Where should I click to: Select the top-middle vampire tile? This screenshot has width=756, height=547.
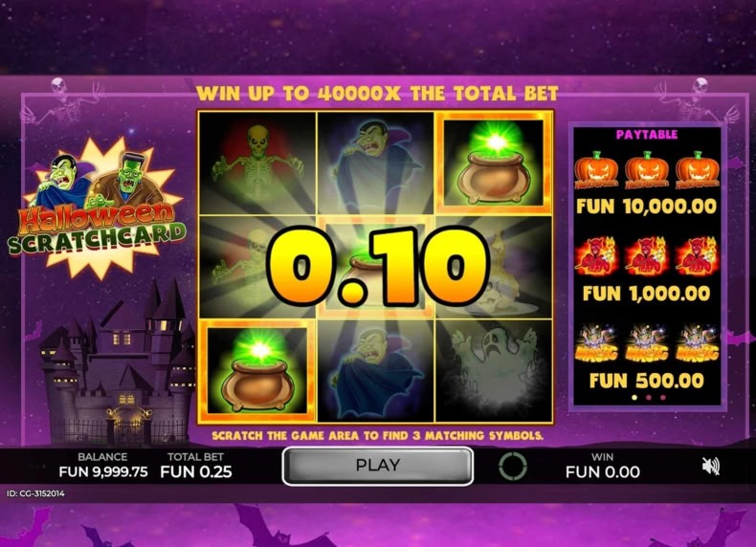375,164
